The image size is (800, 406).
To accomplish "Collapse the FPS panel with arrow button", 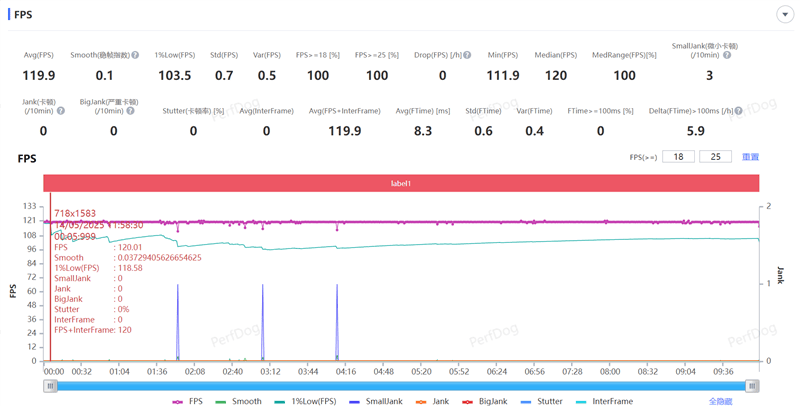I will coord(784,14).
